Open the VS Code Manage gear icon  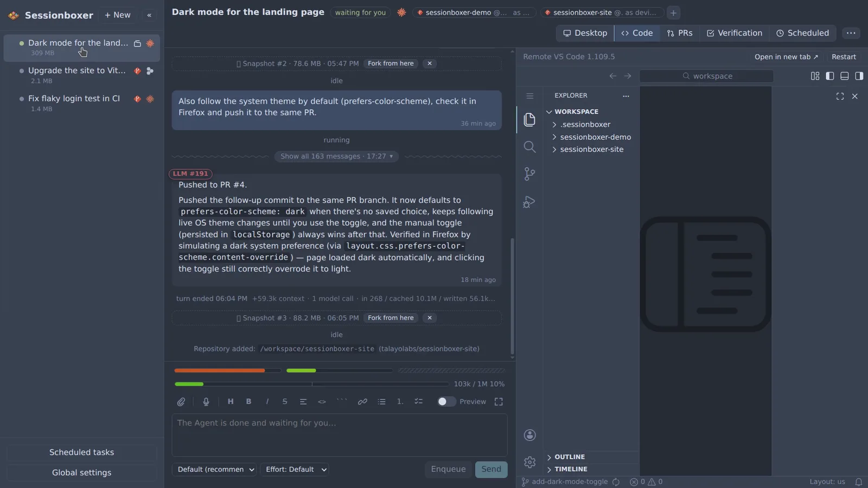pos(530,462)
